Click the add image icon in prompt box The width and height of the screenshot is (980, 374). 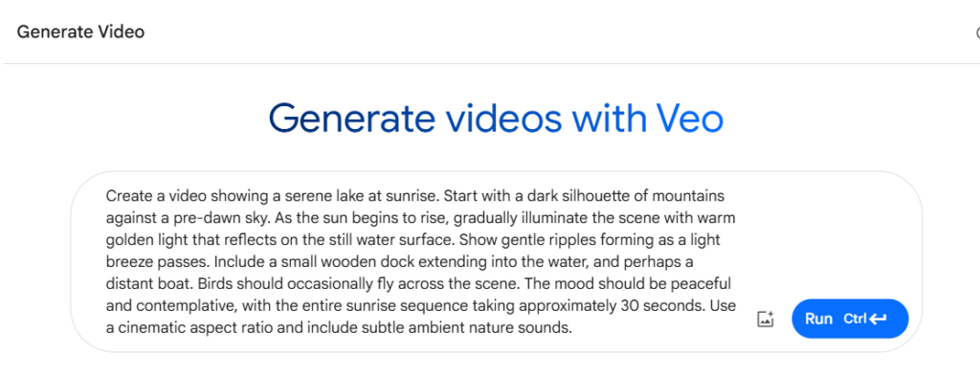pyautogui.click(x=765, y=319)
